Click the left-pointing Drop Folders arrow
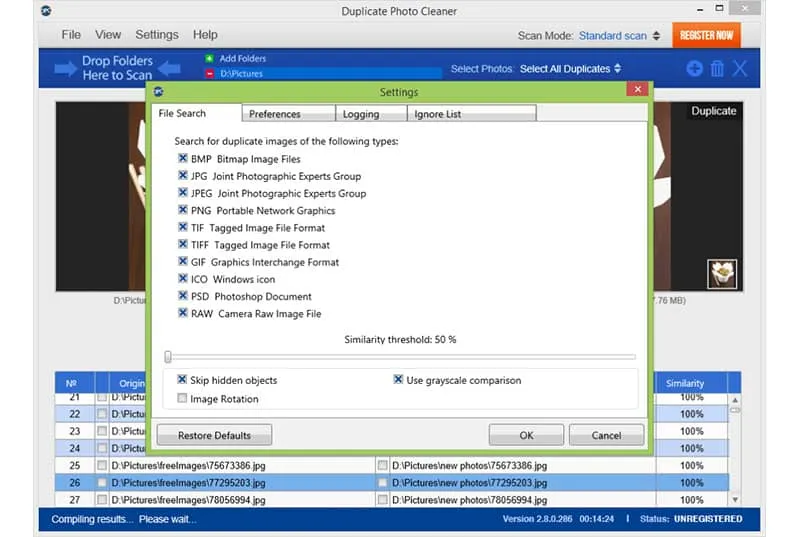 tap(169, 68)
